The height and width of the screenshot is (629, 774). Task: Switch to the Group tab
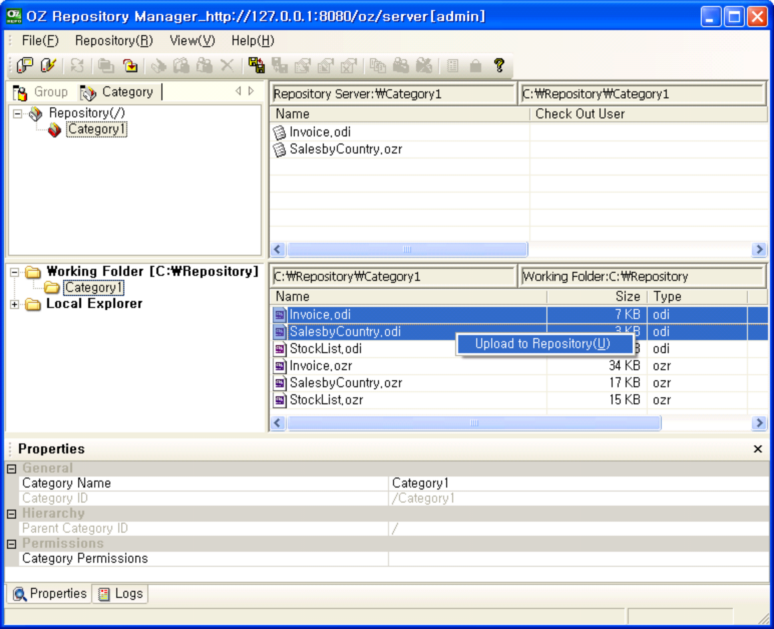click(x=41, y=92)
